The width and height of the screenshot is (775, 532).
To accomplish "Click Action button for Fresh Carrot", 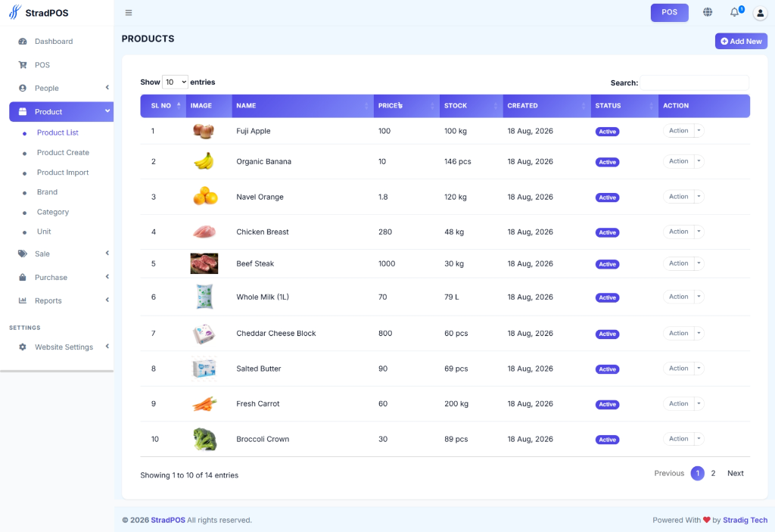I will [679, 403].
